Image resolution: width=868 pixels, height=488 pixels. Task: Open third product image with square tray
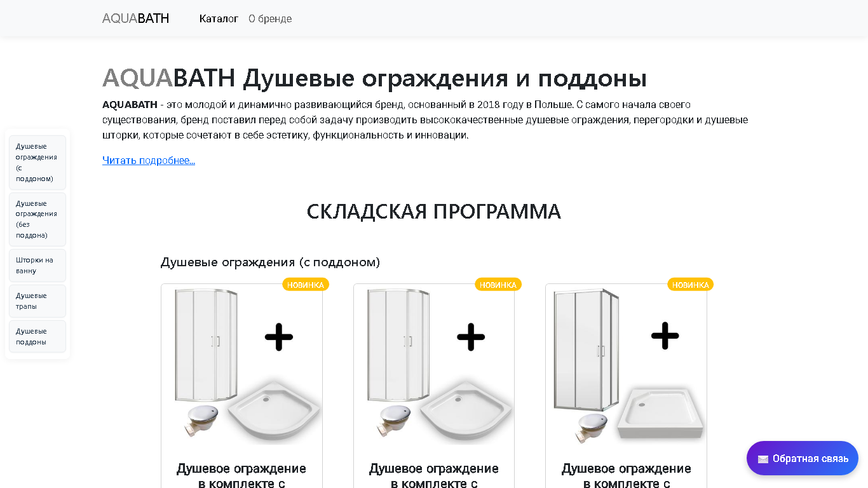click(x=627, y=365)
